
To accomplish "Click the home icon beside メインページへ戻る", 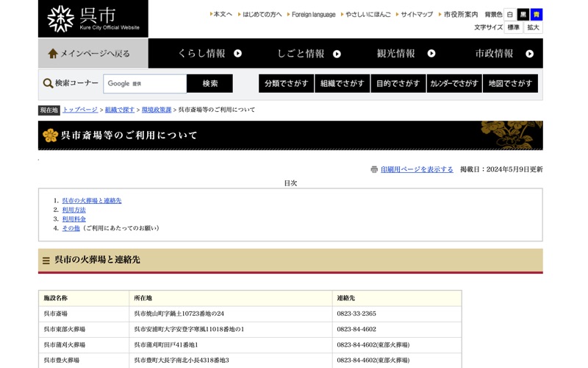I will [x=53, y=54].
